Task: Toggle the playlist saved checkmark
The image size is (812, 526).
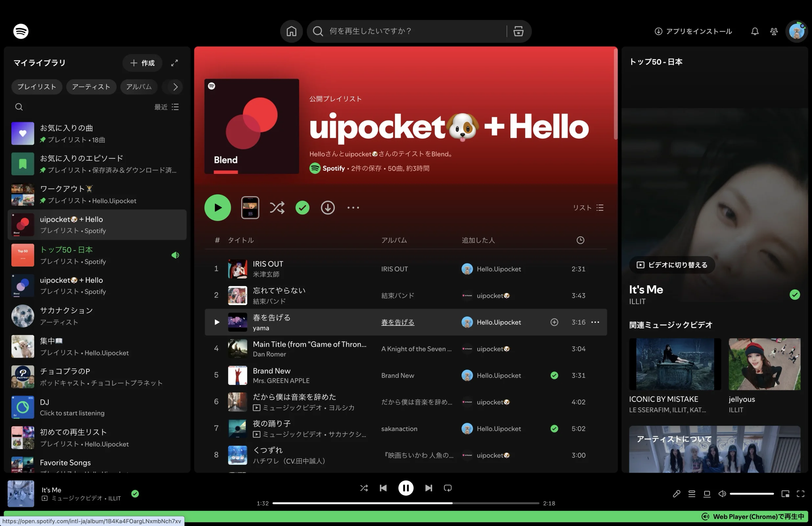Action: (302, 208)
